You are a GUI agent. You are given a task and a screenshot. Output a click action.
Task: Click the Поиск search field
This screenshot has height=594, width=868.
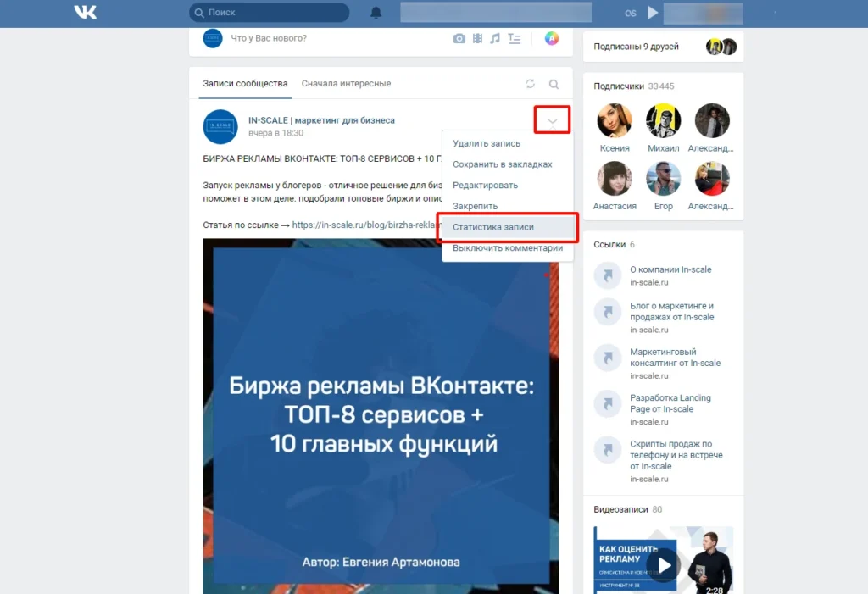click(x=269, y=12)
